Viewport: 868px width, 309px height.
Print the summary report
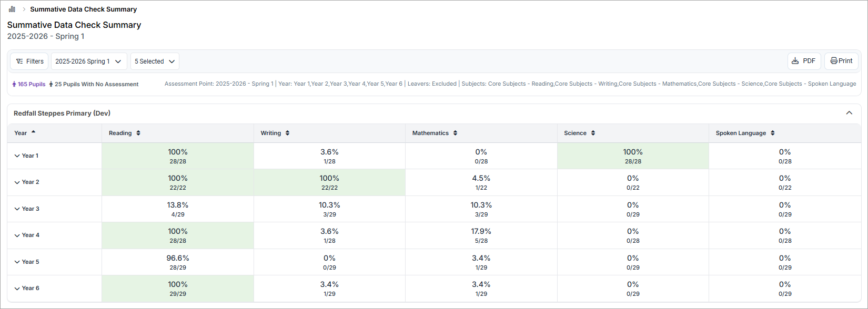coord(841,61)
